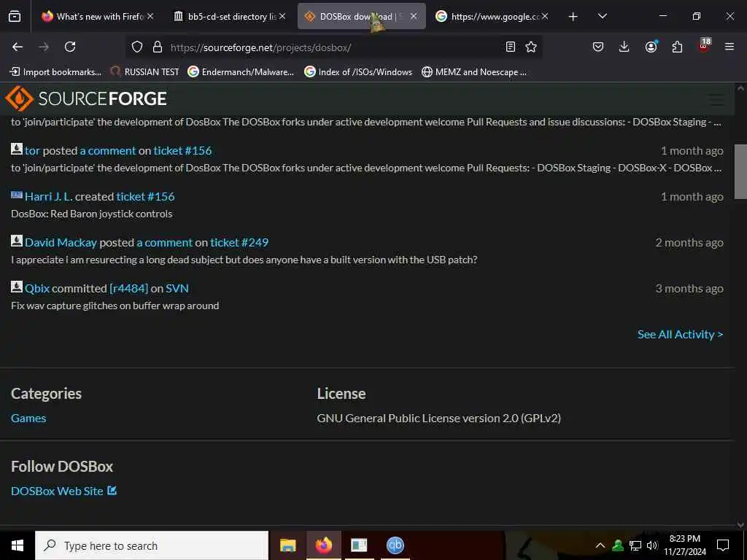
Task: Open File Explorer from the taskbar
Action: coord(287,545)
